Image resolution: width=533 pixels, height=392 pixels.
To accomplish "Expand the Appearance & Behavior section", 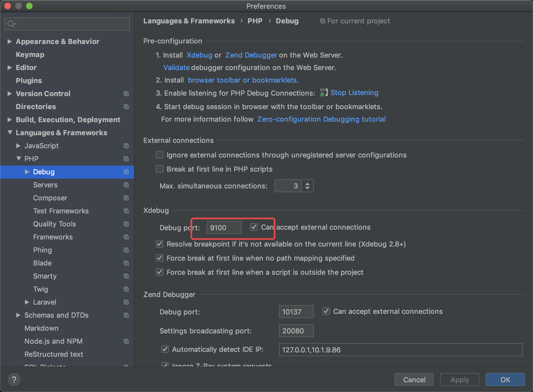I will tap(9, 42).
